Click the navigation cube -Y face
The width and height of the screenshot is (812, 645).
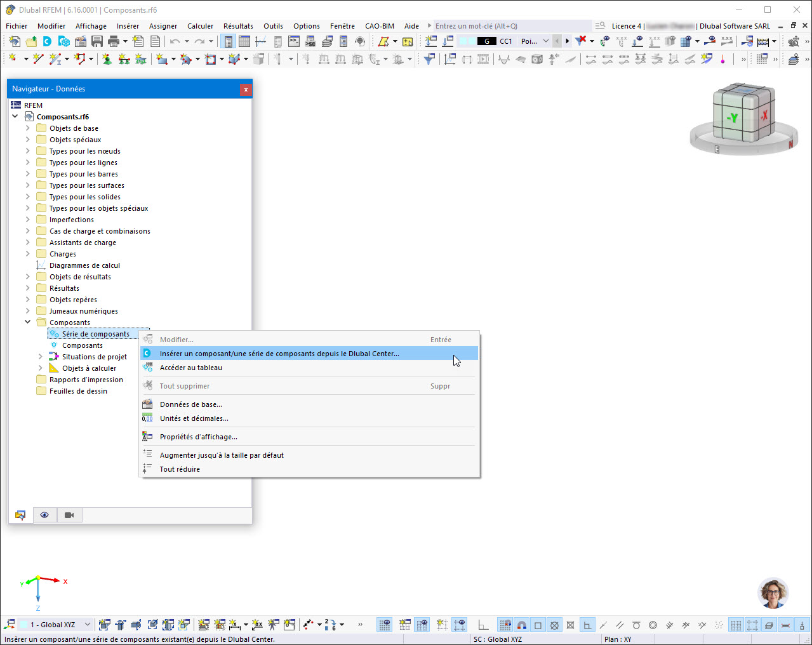click(x=733, y=118)
